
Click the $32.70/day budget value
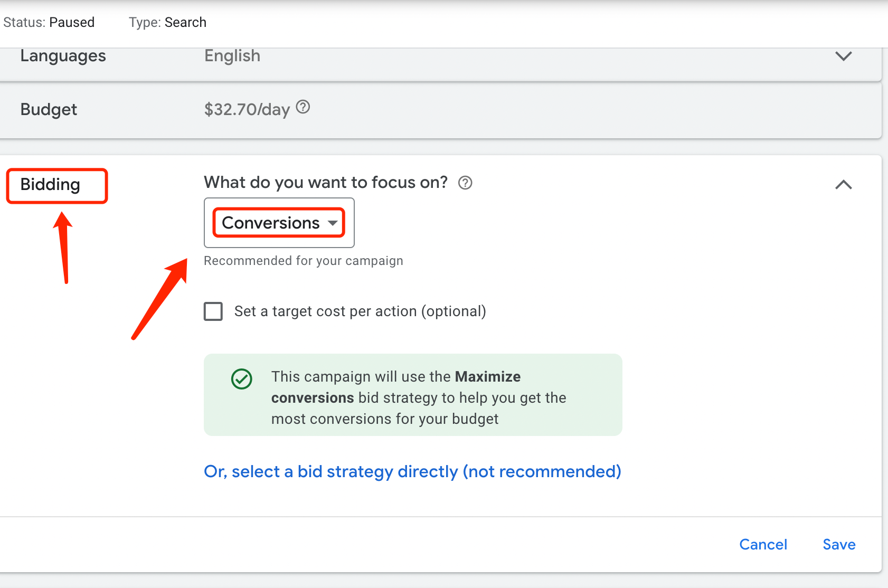pyautogui.click(x=246, y=109)
